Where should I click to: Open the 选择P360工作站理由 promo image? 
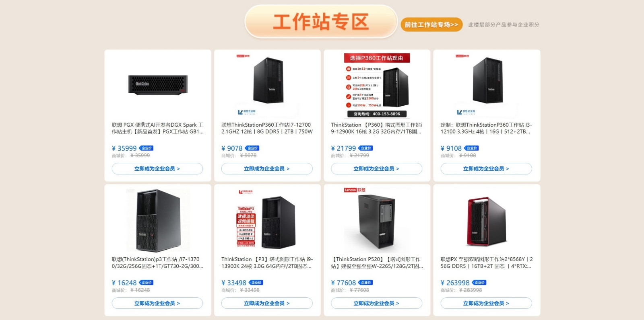coord(377,85)
